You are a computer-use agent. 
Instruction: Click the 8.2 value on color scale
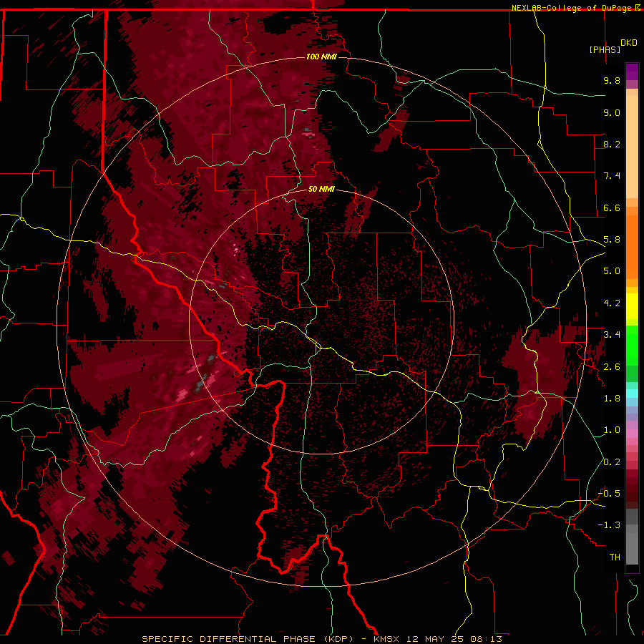(612, 144)
